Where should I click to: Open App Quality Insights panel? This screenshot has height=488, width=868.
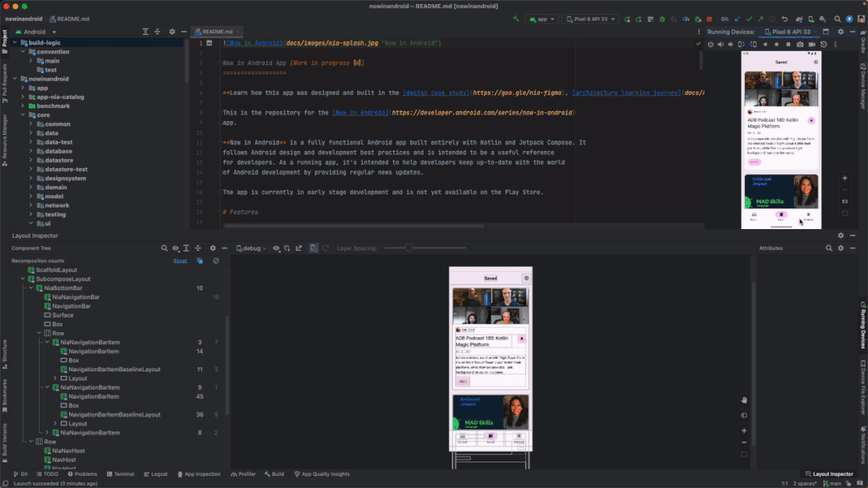pyautogui.click(x=323, y=474)
